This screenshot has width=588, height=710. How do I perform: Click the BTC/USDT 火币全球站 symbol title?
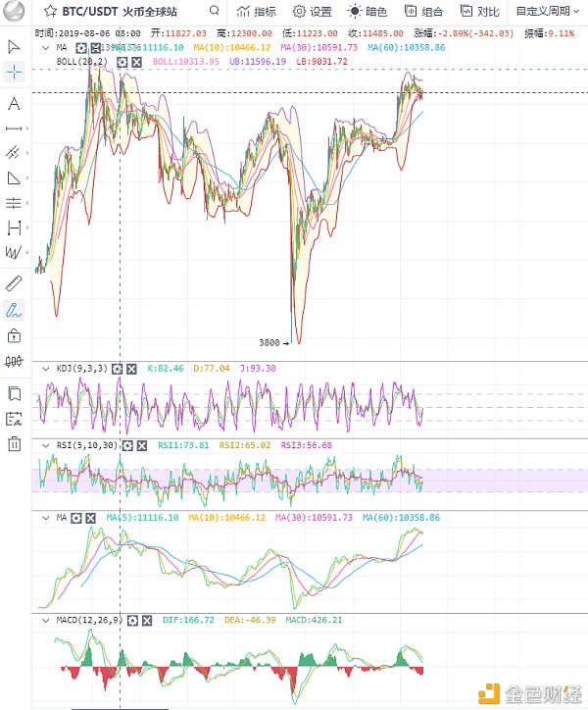[120, 12]
